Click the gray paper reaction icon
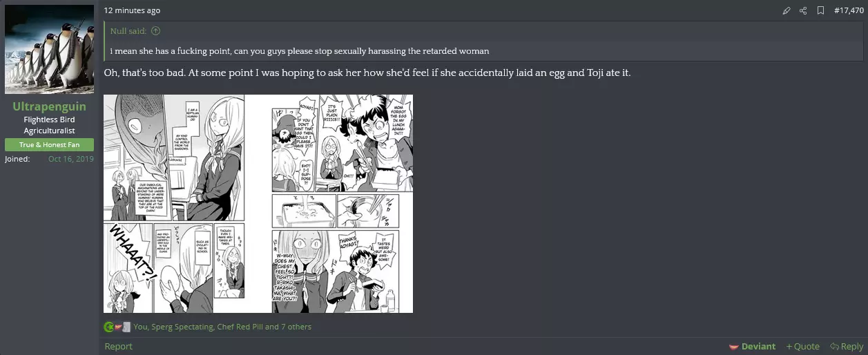The image size is (868, 355). pos(126,327)
